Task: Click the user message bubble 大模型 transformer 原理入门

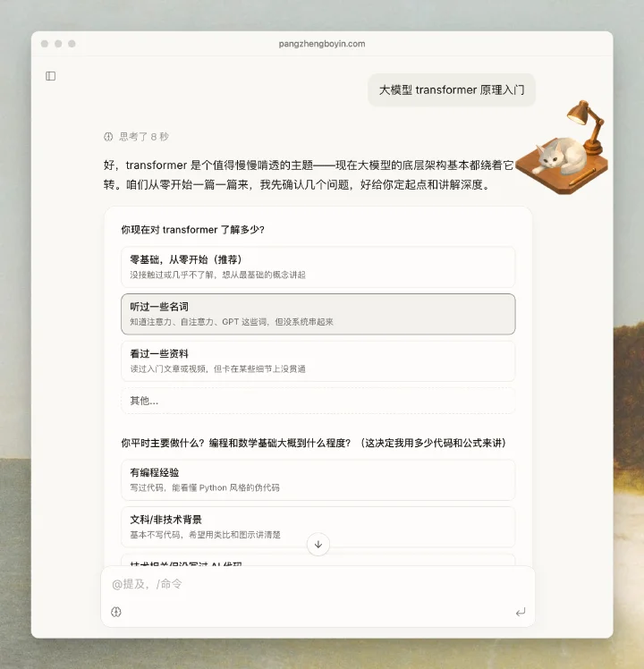Action: coord(452,89)
